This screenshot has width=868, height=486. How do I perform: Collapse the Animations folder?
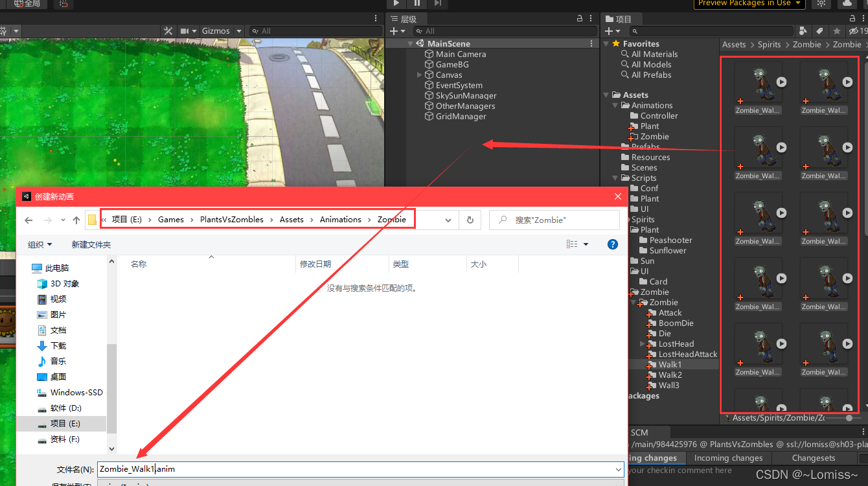pos(615,106)
